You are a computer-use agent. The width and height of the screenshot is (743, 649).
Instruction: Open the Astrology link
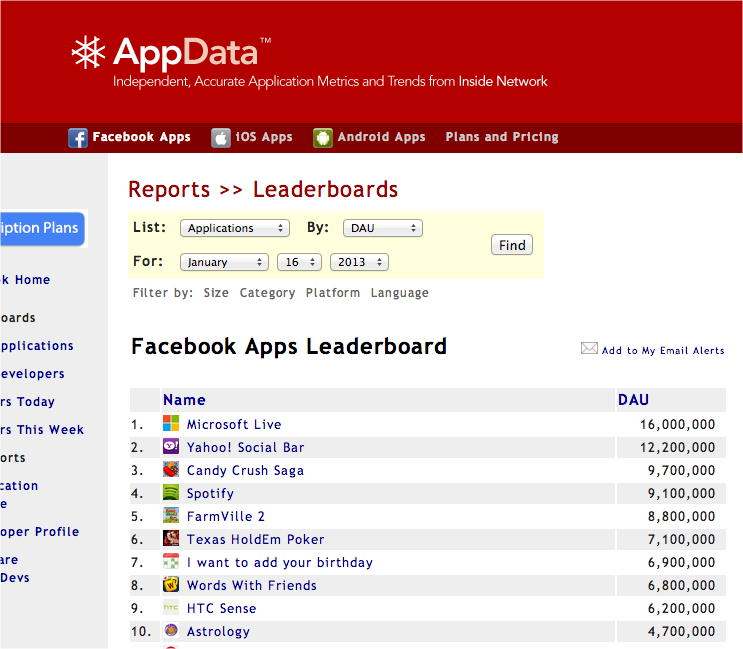pos(218,631)
